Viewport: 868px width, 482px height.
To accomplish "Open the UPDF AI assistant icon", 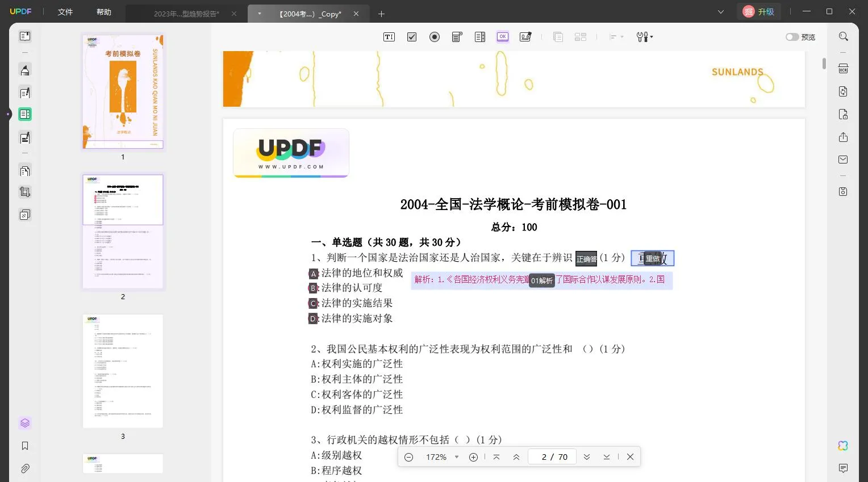I will click(844, 446).
